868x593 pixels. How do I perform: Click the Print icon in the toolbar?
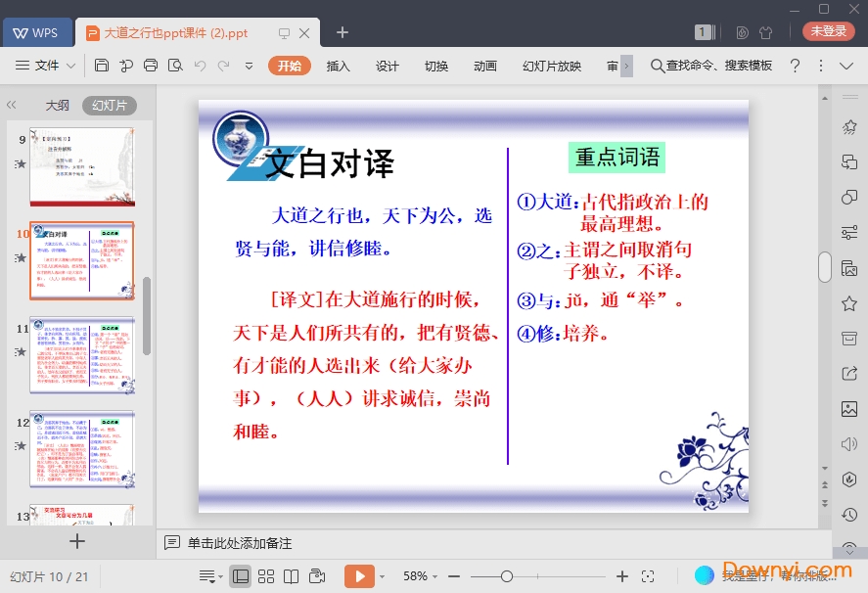point(151,66)
